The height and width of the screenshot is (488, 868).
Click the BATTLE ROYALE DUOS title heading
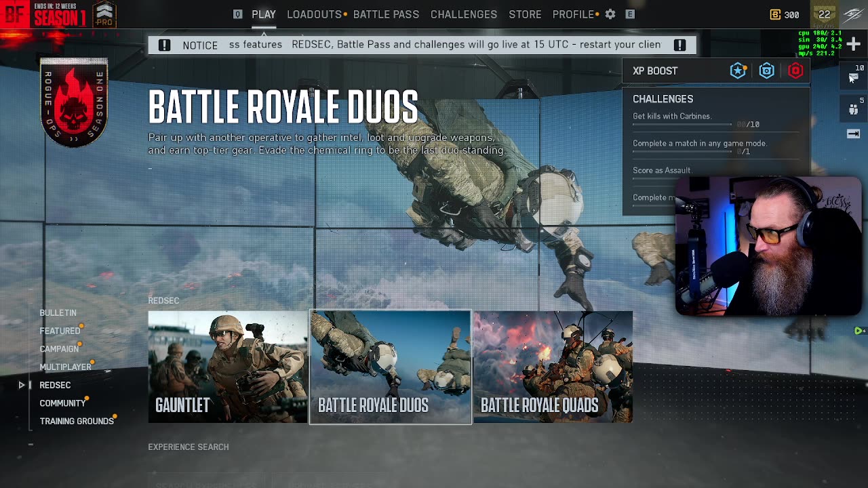click(x=283, y=106)
